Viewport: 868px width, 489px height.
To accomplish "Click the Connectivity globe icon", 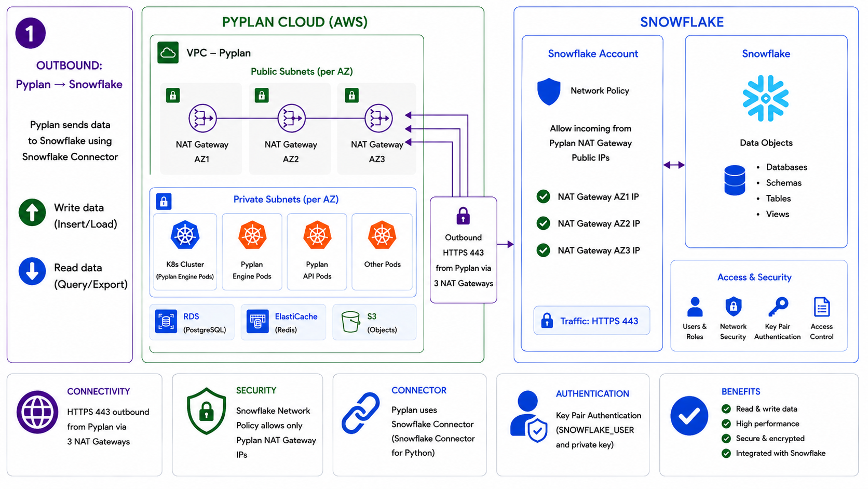I will click(37, 412).
